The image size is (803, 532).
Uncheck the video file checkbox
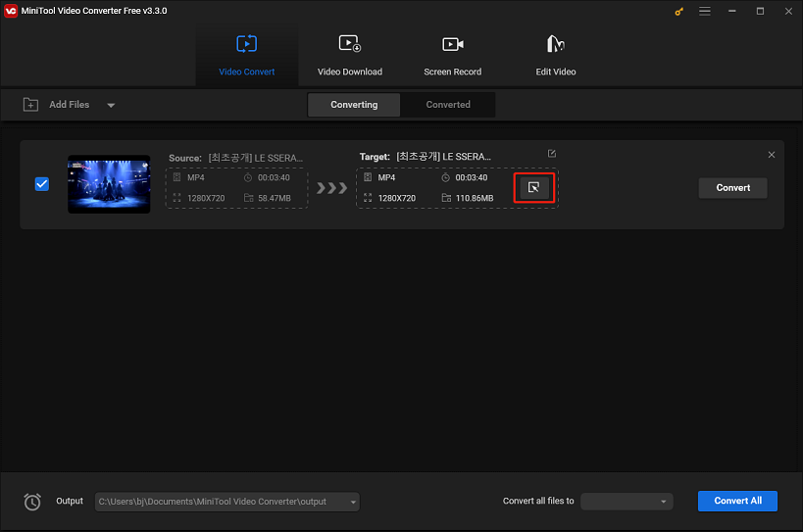(42, 184)
